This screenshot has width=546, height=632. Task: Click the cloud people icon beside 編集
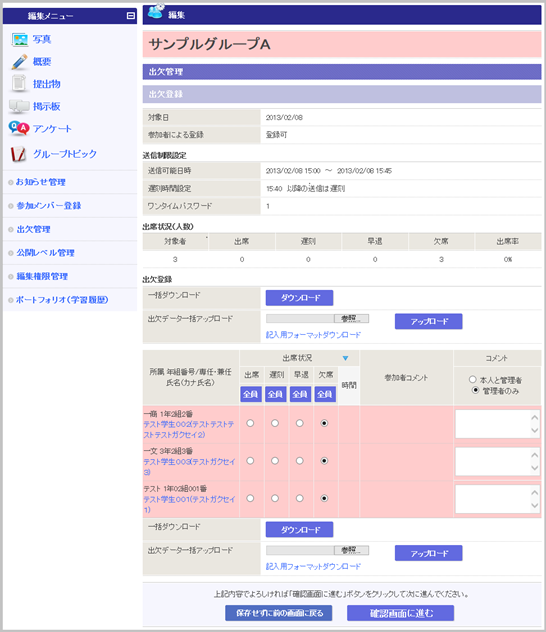156,11
